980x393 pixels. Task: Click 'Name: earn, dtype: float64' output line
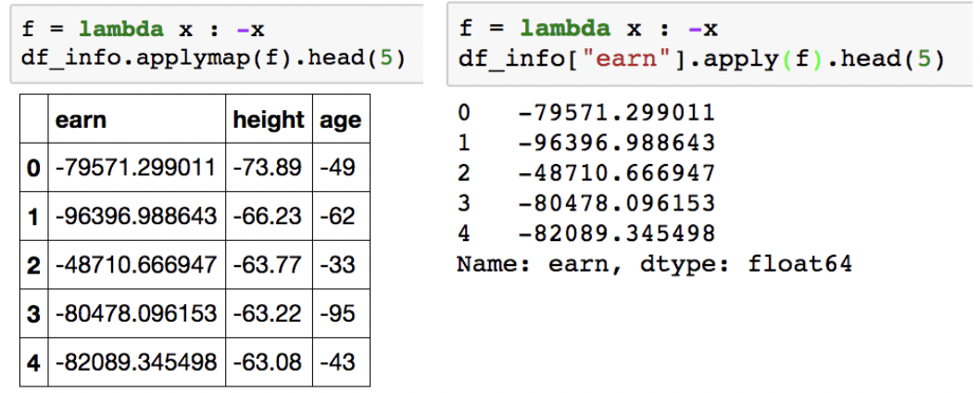point(654,265)
